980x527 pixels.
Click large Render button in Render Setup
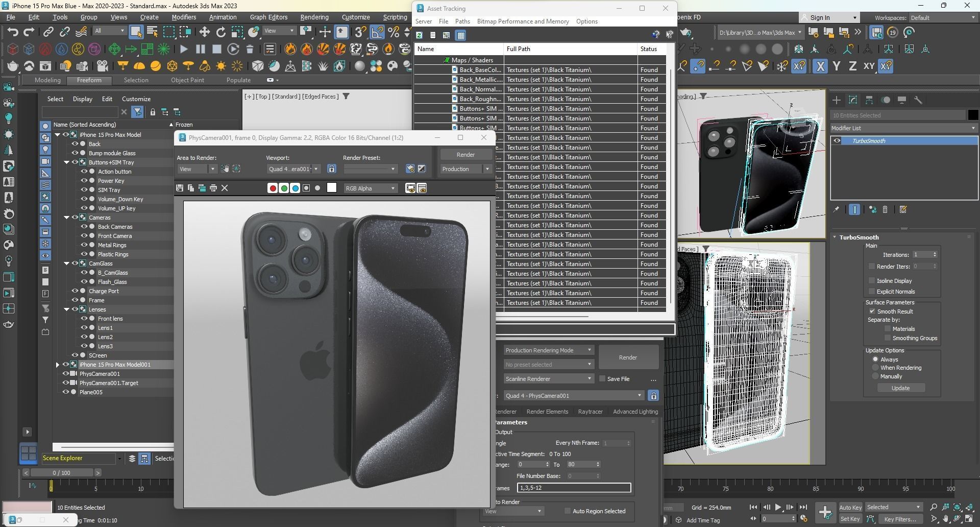[628, 357]
